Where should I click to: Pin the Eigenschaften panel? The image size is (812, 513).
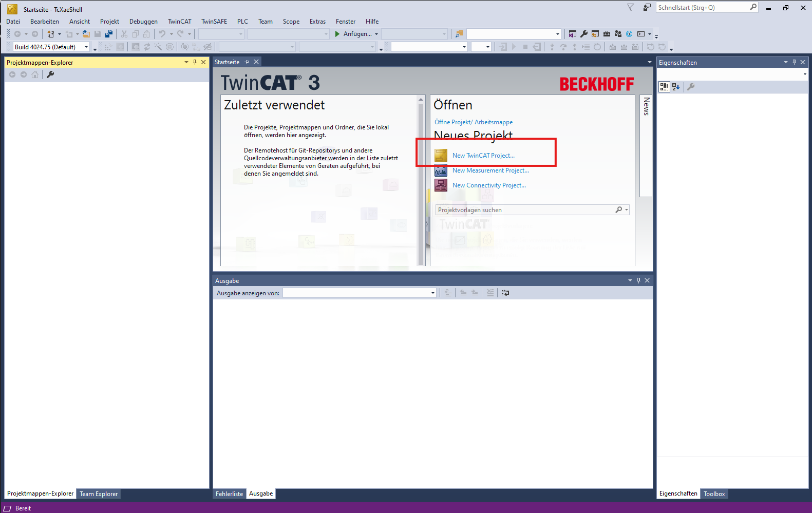pyautogui.click(x=794, y=62)
